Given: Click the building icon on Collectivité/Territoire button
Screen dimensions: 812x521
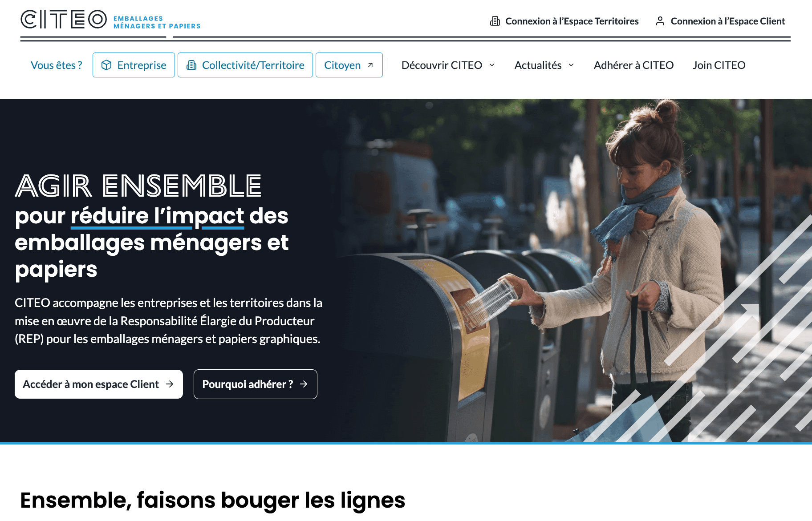Looking at the screenshot, I should [x=191, y=65].
